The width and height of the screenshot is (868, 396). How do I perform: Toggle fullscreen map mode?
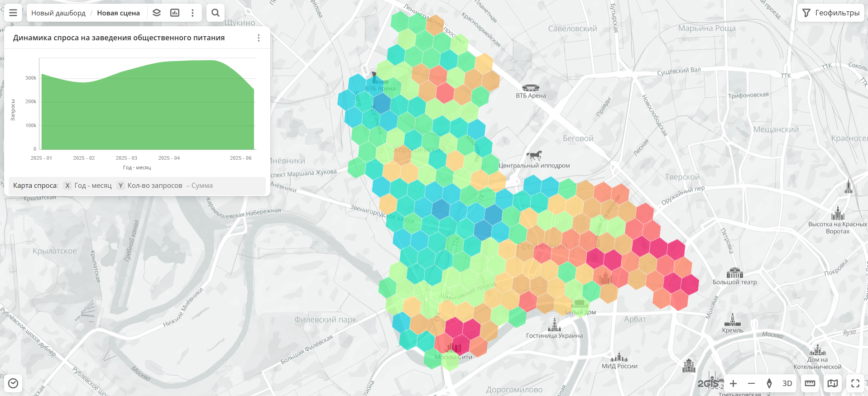(855, 383)
